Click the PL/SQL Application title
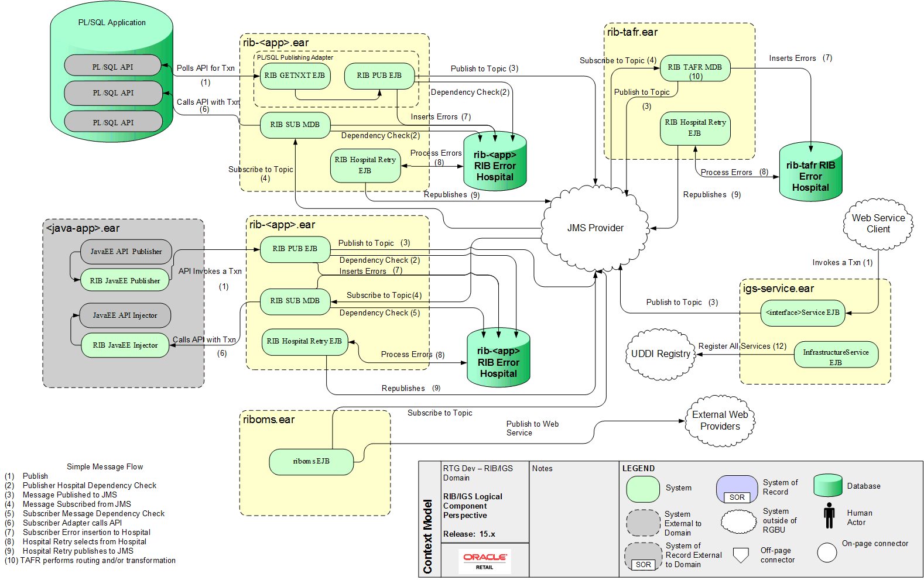This screenshot has height=580, width=924. 112,23
